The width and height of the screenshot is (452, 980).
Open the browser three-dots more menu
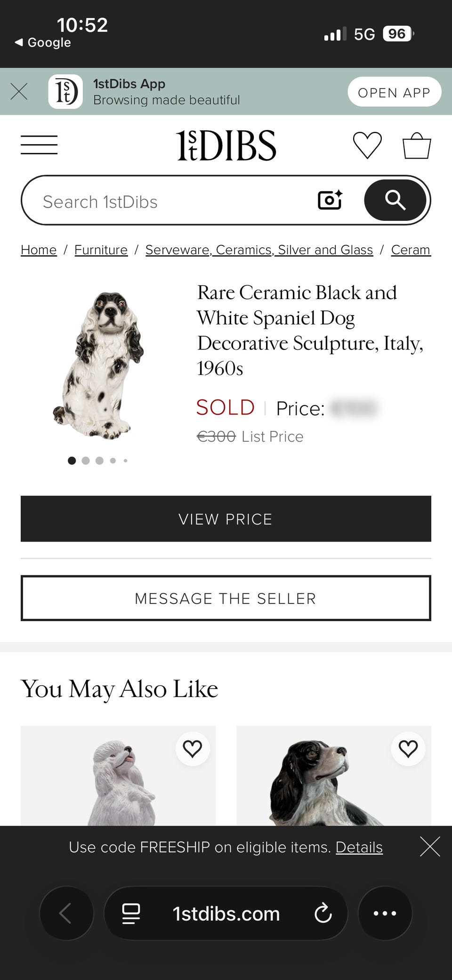coord(385,913)
